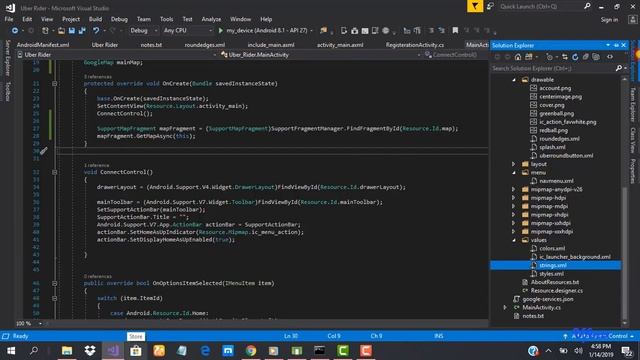Image resolution: width=640 pixels, height=360 pixels.
Task: Open the Server Explorer side tab
Action: point(7,58)
